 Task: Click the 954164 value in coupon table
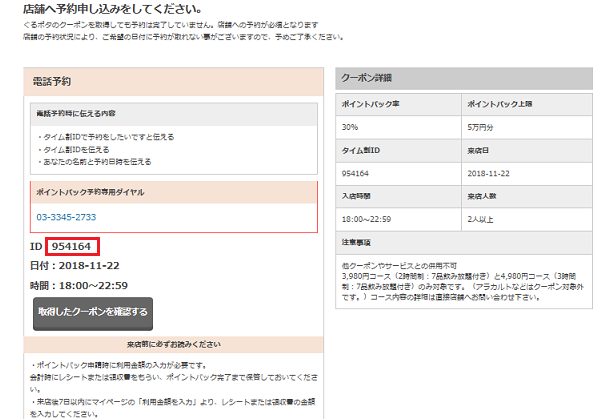tap(398, 174)
